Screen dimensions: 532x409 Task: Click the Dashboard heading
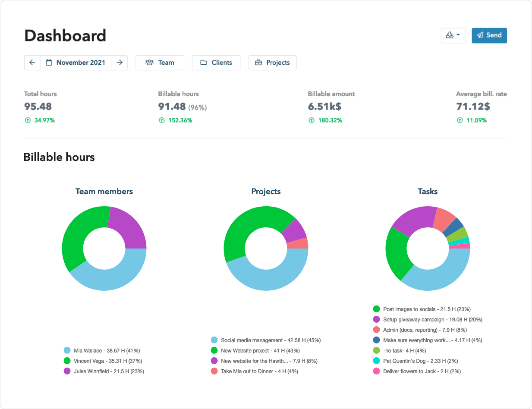coord(65,35)
